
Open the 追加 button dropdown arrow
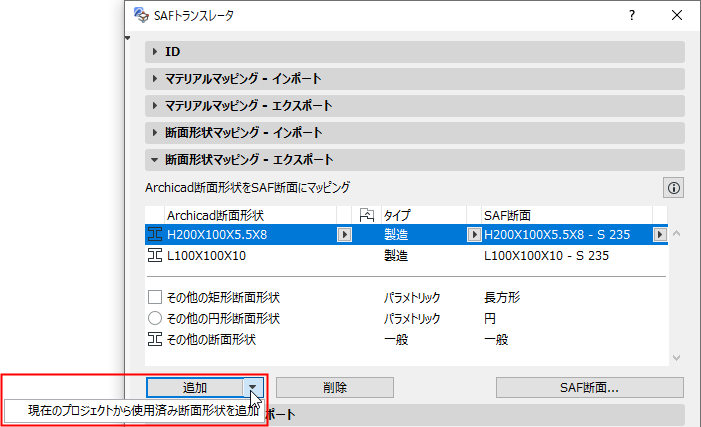pos(253,387)
